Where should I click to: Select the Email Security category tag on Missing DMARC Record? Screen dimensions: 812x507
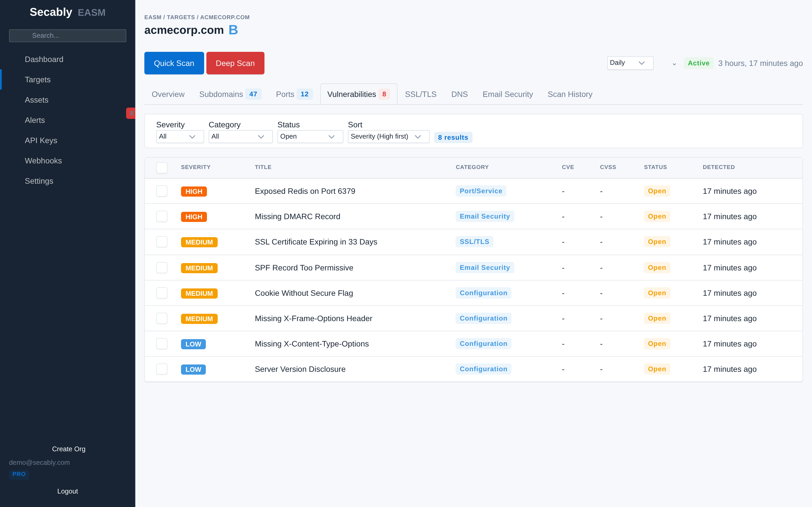point(484,216)
